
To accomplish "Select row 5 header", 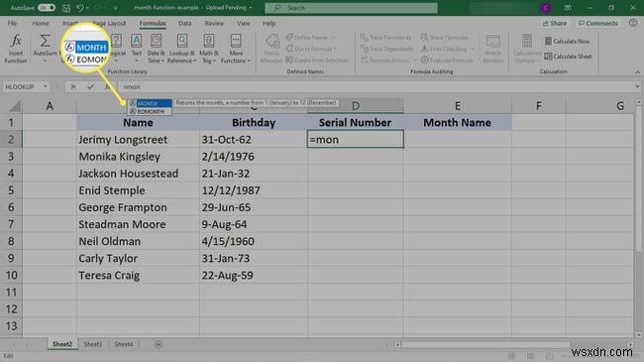I will tap(11, 190).
